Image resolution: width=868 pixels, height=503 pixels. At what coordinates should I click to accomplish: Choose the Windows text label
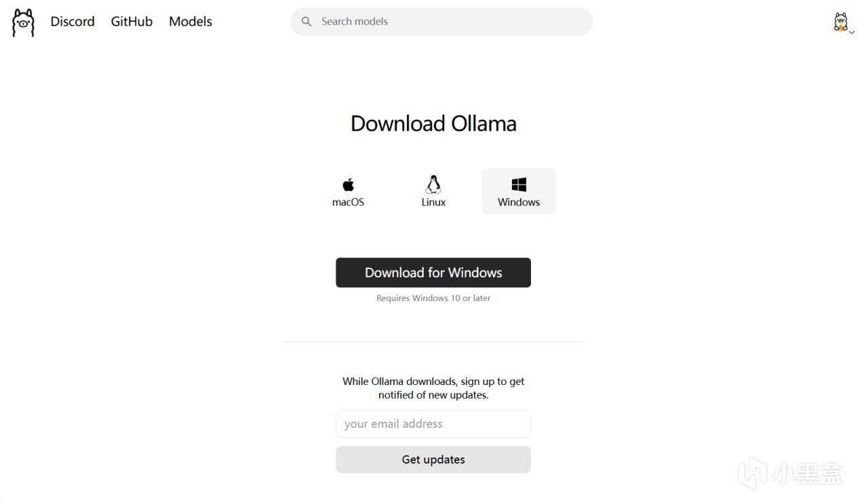(519, 202)
